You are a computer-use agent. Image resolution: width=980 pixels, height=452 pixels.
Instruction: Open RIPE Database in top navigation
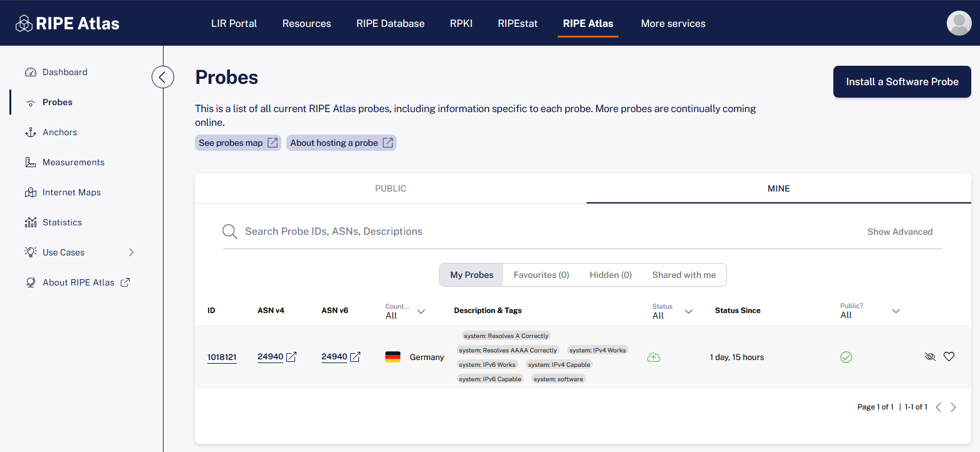tap(390, 23)
